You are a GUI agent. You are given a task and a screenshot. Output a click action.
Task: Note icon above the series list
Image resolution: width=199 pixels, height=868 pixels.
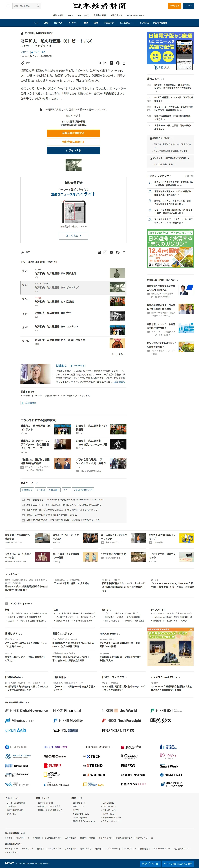click(105, 252)
